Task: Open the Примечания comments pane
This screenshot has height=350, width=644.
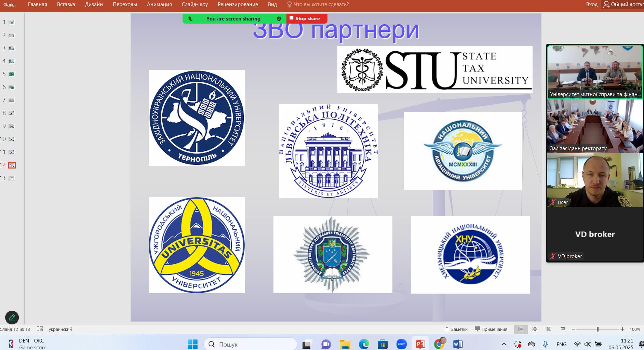Action: (491, 329)
